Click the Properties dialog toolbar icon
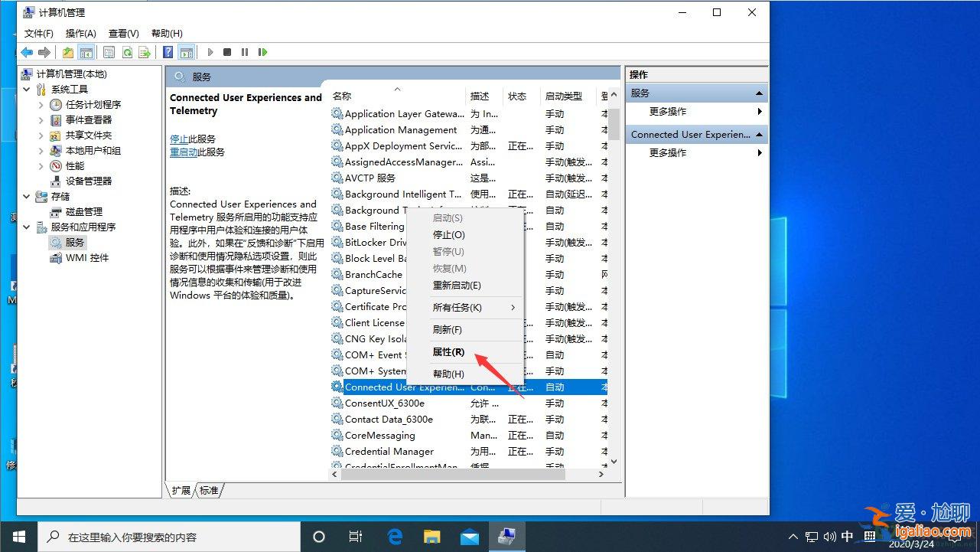 [x=109, y=51]
